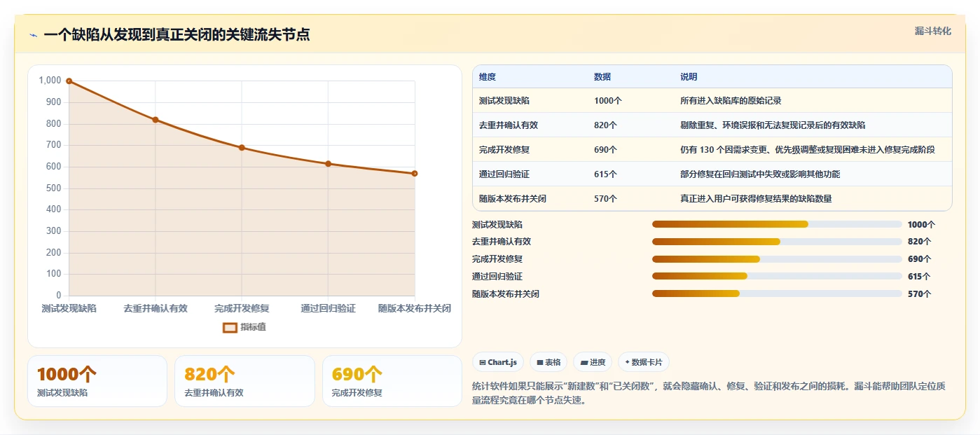Viewport: 980px width, 435px height.
Task: Click the x-axis label 去重并确认有效
Action: (156, 308)
